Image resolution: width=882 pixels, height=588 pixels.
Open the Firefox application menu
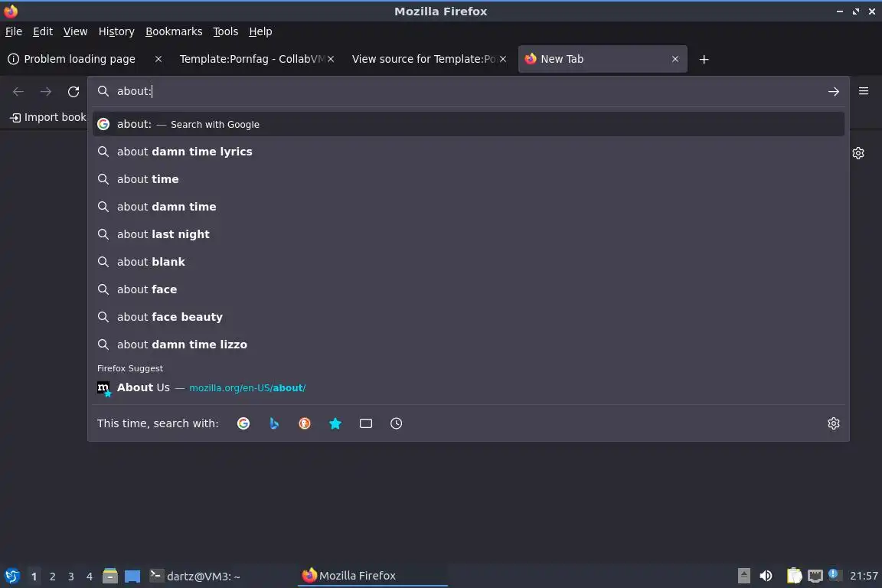click(x=864, y=91)
